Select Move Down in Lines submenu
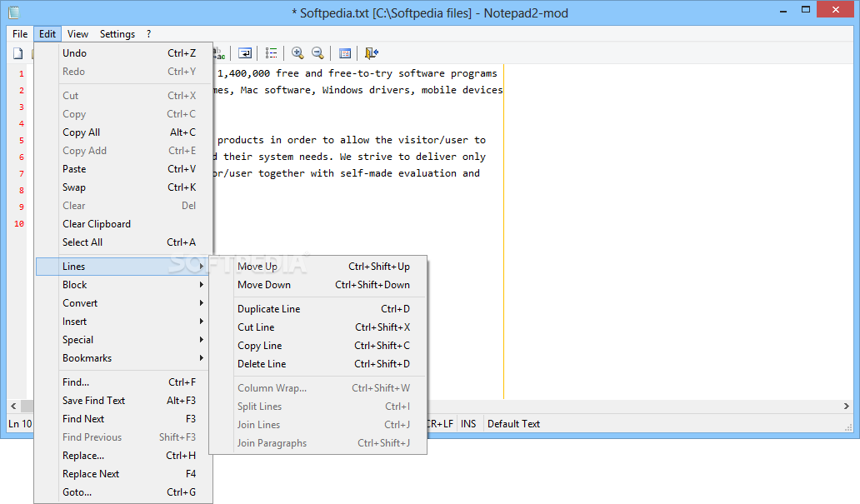The height and width of the screenshot is (504, 860). point(318,285)
